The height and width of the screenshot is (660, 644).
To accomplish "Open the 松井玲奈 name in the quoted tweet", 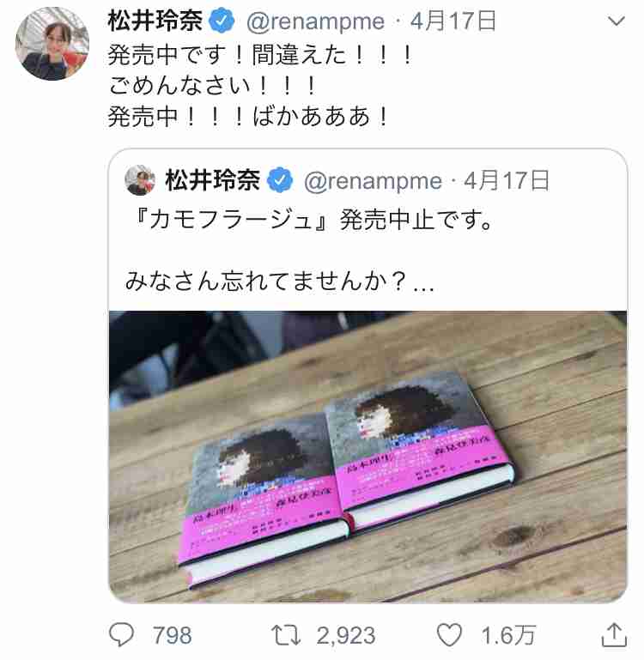I will pyautogui.click(x=213, y=180).
